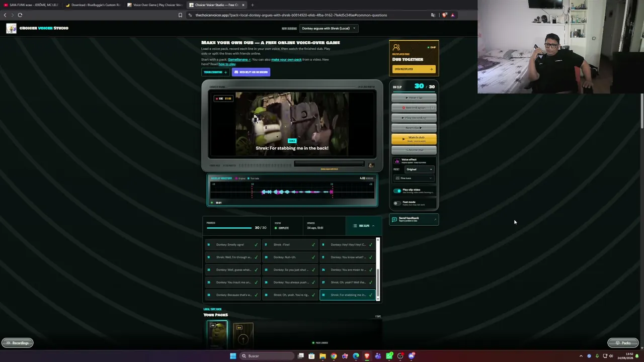The width and height of the screenshot is (644, 362).
Task: Click the video preview of Shrek clip
Action: click(292, 124)
